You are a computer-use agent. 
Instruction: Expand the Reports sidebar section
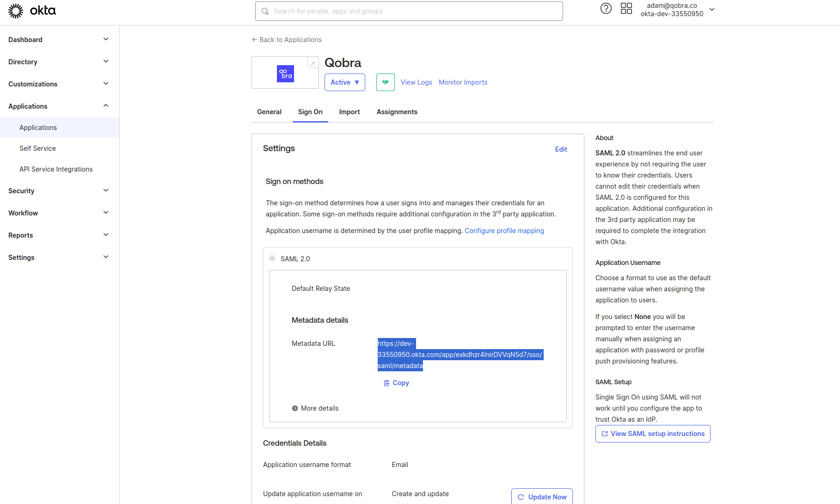59,235
